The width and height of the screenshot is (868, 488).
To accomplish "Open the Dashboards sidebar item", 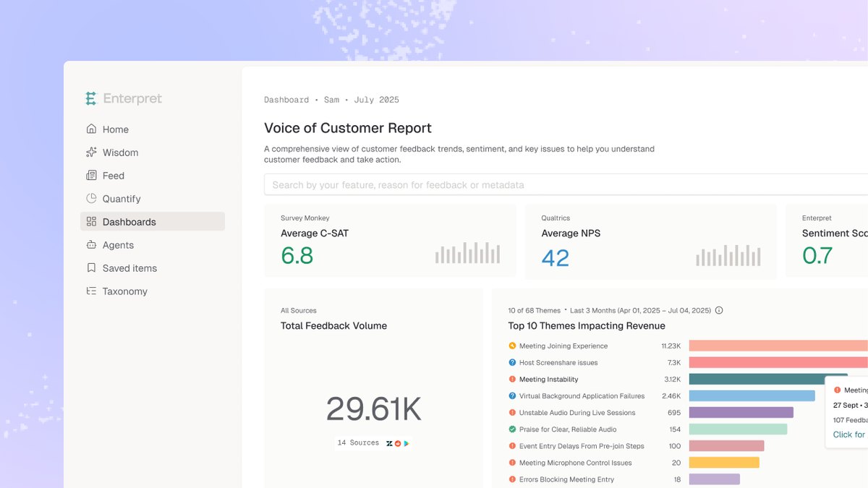I will 153,222.
